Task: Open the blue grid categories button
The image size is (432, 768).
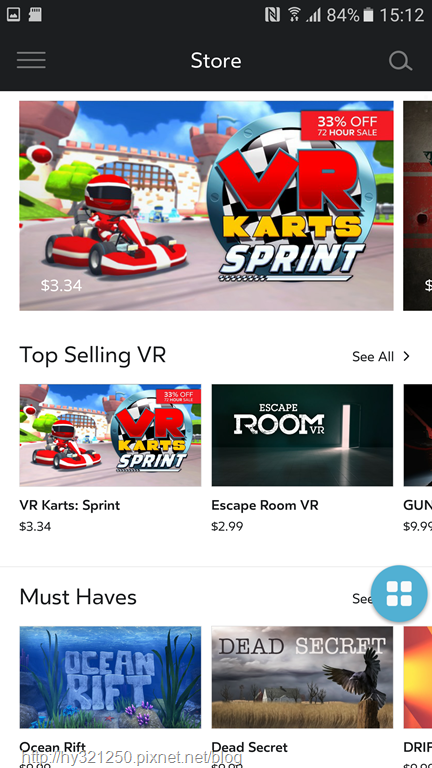Action: 399,594
